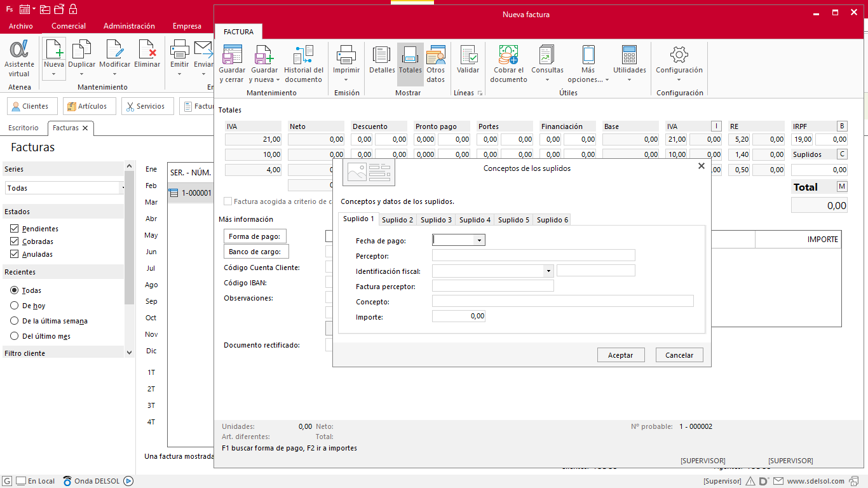Open the Administración ribbon tab
The width and height of the screenshot is (868, 488).
[129, 26]
